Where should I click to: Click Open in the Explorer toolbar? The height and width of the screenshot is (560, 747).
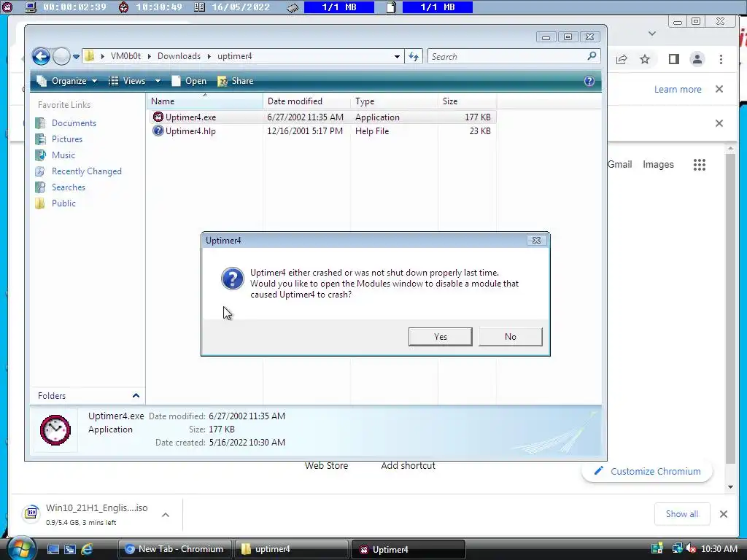coord(189,81)
